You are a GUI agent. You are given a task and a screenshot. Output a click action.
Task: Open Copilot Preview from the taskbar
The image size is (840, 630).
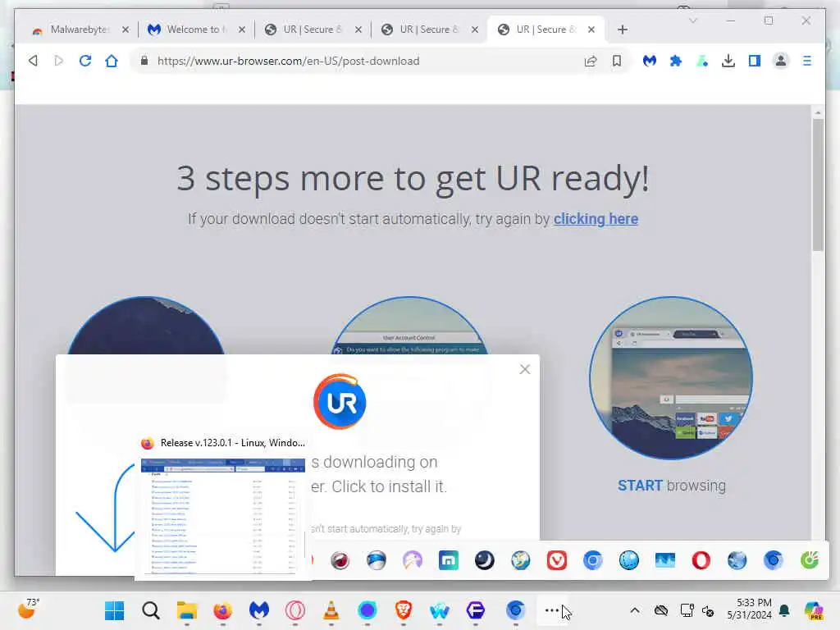pyautogui.click(x=813, y=610)
